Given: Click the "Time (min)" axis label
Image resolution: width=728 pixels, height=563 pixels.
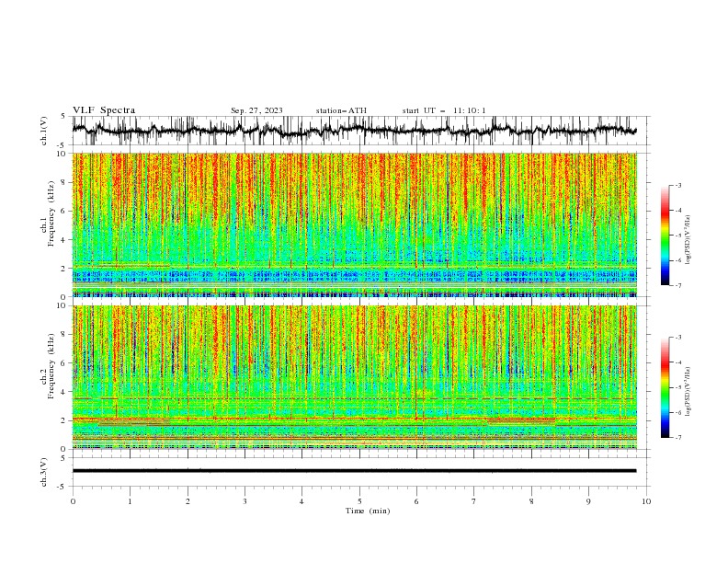Looking at the screenshot, I should (368, 511).
